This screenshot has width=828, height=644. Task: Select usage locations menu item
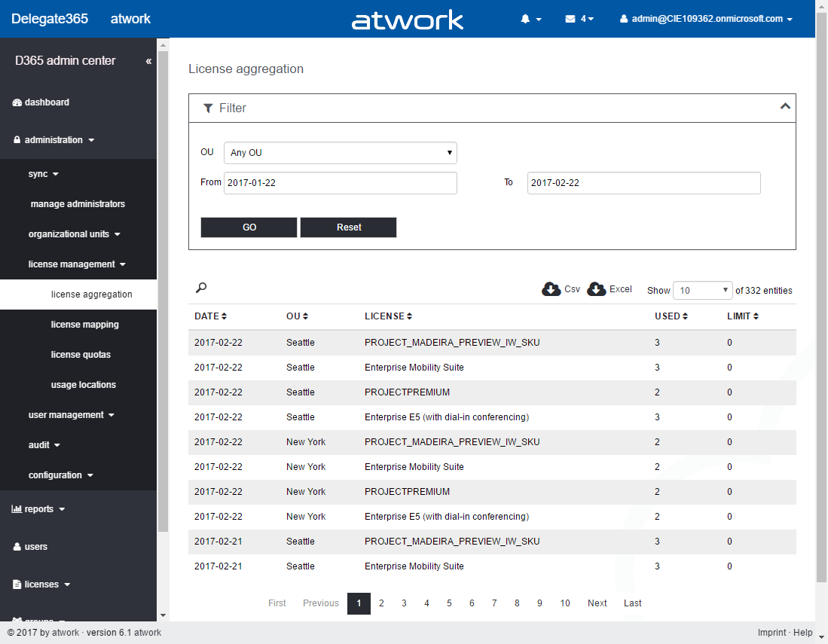(x=83, y=385)
